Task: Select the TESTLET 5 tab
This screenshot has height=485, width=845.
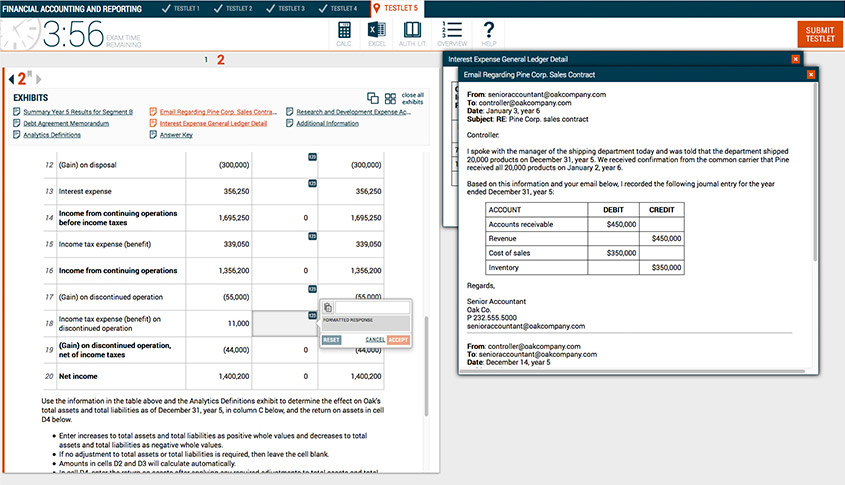Action: pos(396,9)
